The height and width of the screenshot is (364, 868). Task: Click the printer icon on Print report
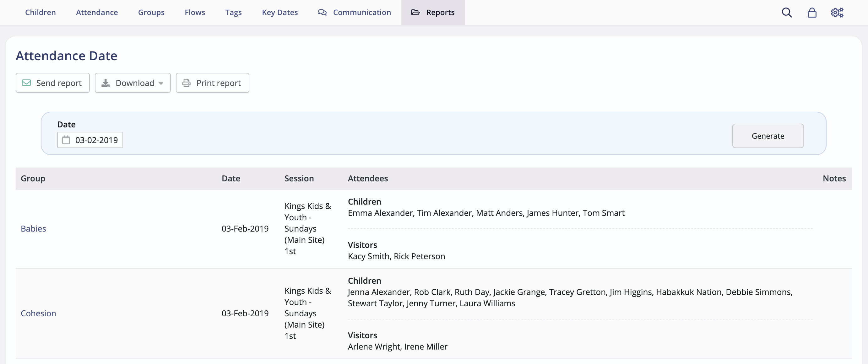(x=186, y=83)
